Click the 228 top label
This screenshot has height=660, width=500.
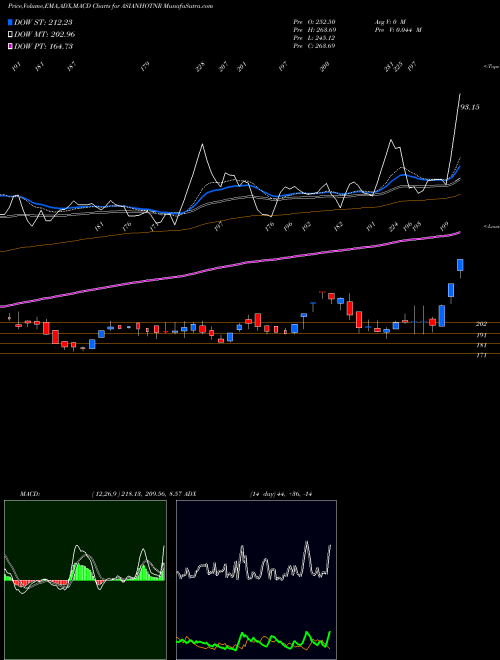coord(200,67)
